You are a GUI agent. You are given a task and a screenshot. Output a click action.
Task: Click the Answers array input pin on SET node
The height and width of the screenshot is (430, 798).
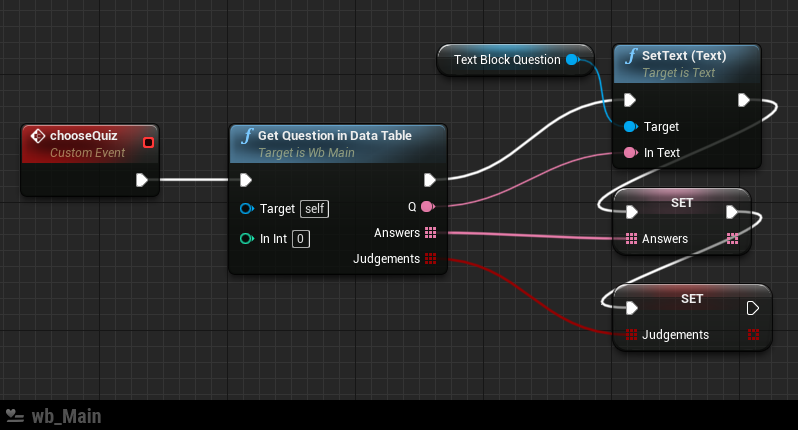pyautogui.click(x=631, y=239)
